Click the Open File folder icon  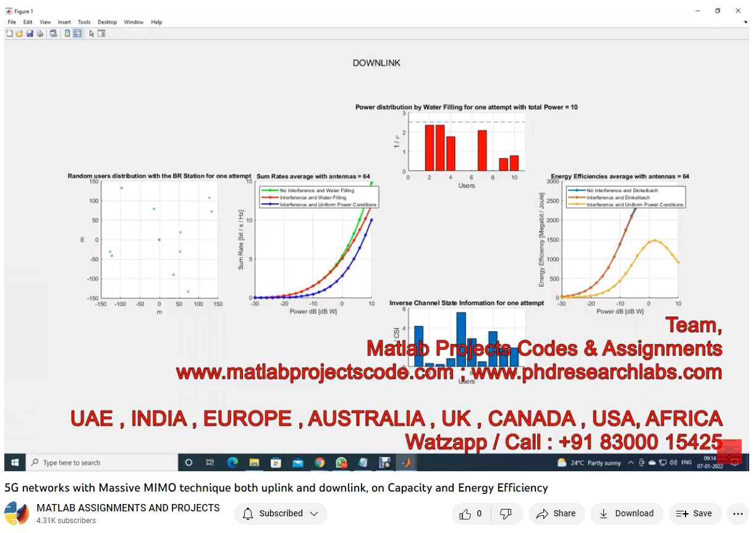pos(19,33)
